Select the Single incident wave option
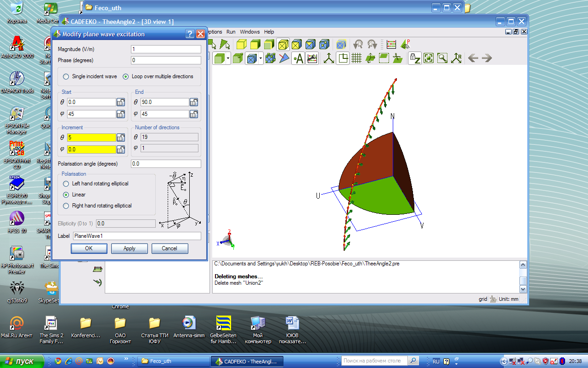This screenshot has height=368, width=588. pos(66,76)
